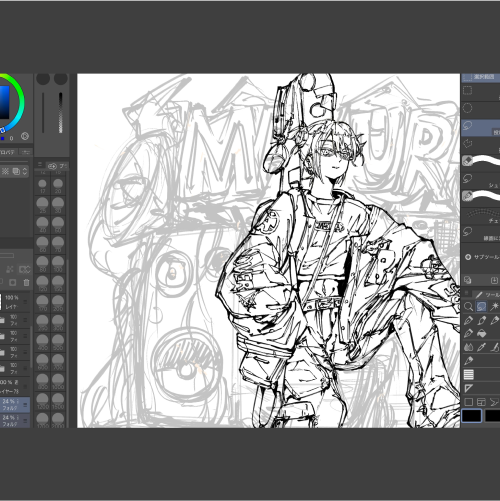The width and height of the screenshot is (500, 501).
Task: Select the rectangular marquee sub tool
Action: 468,91
